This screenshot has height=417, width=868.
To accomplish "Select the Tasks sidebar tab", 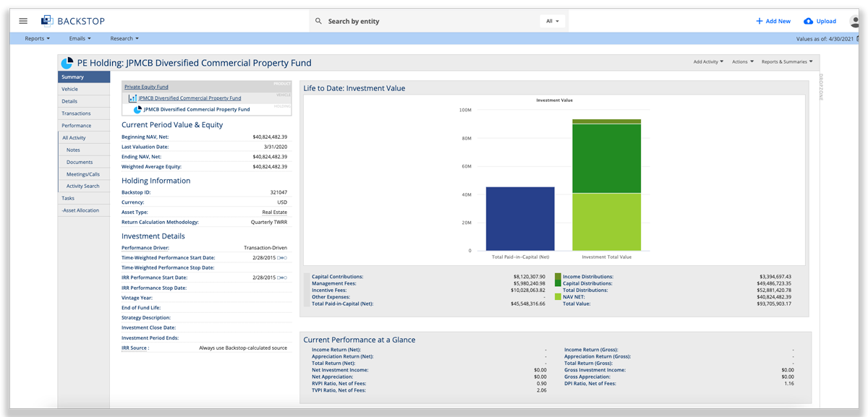I will [84, 198].
